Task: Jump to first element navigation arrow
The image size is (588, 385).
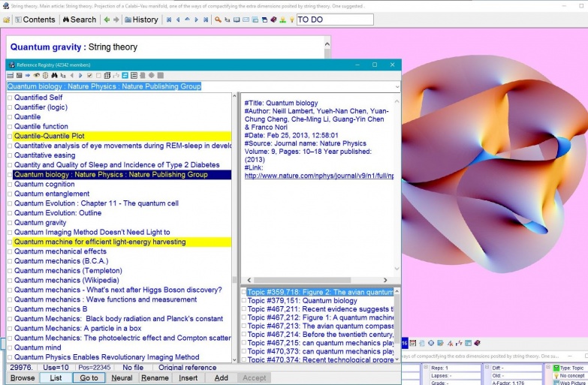Action: tap(169, 20)
